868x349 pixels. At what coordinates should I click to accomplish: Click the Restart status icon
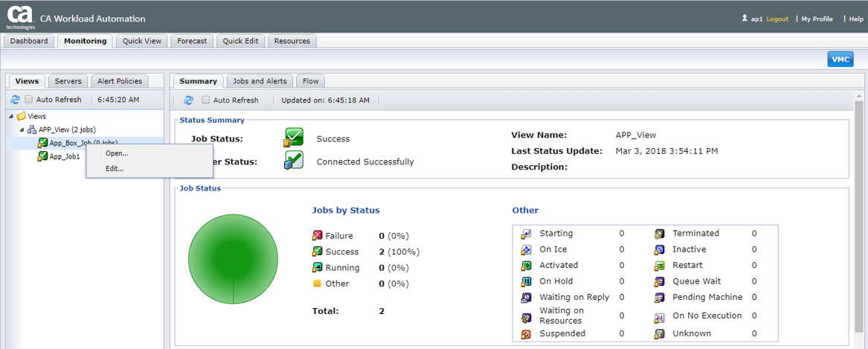coord(659,266)
